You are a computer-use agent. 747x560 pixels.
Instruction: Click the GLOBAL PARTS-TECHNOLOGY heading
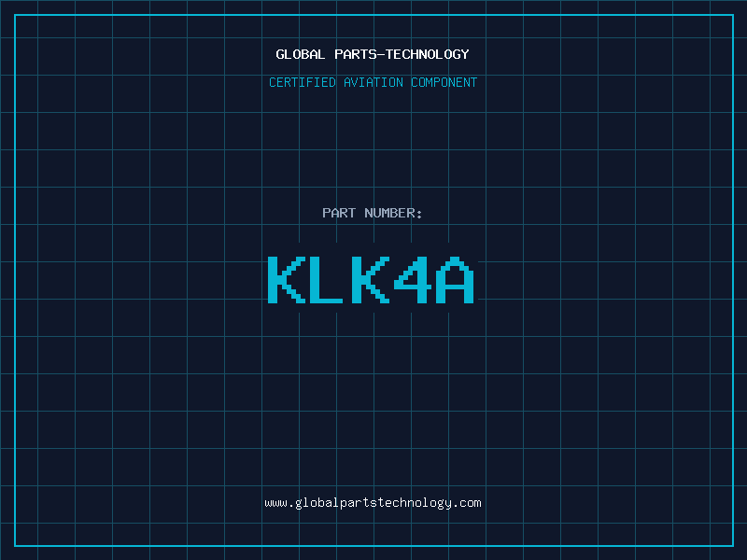click(x=373, y=54)
